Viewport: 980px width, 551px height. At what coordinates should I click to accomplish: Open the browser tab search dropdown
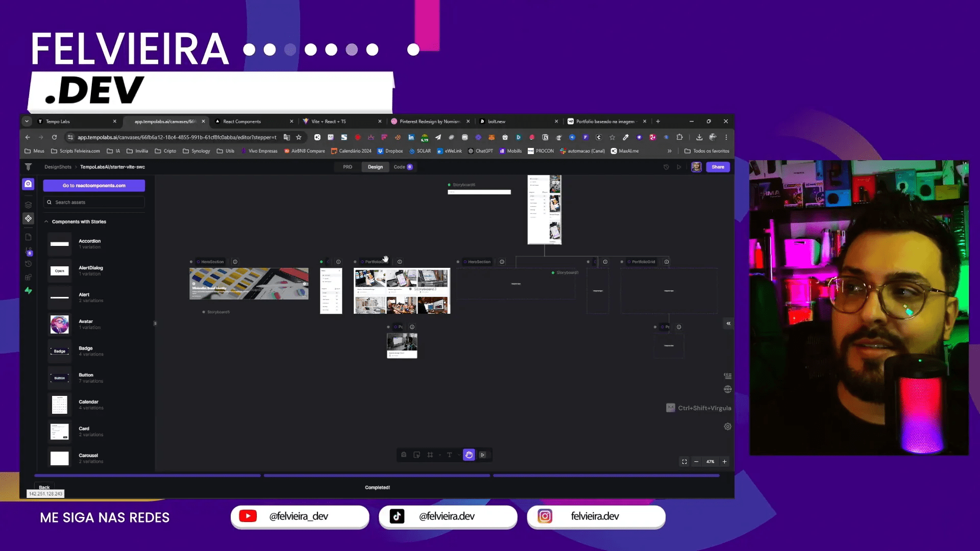[27, 121]
